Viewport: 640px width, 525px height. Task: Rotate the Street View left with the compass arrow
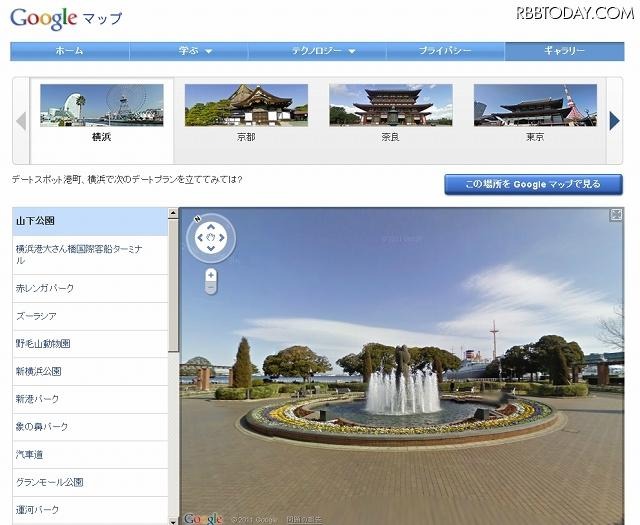coord(200,238)
